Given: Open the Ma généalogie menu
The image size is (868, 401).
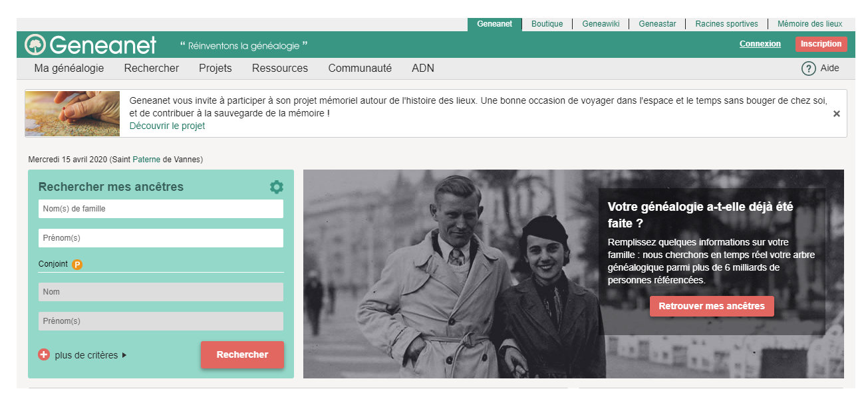Looking at the screenshot, I should 69,68.
